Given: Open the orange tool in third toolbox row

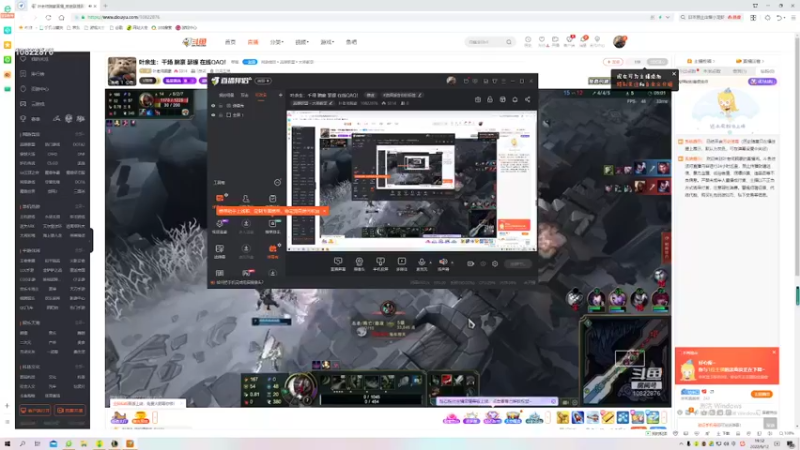Looking at the screenshot, I should point(272,249).
